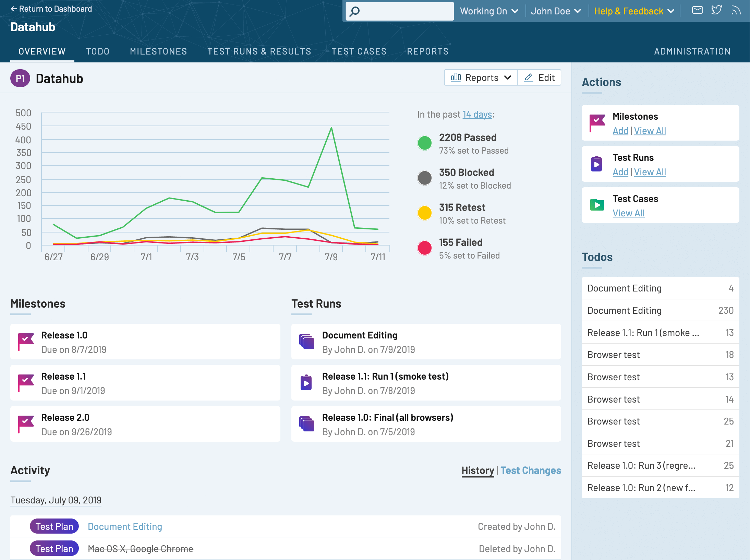Screen dimensions: 750x560
Task: Click the envelope icon in the top bar
Action: [698, 10]
